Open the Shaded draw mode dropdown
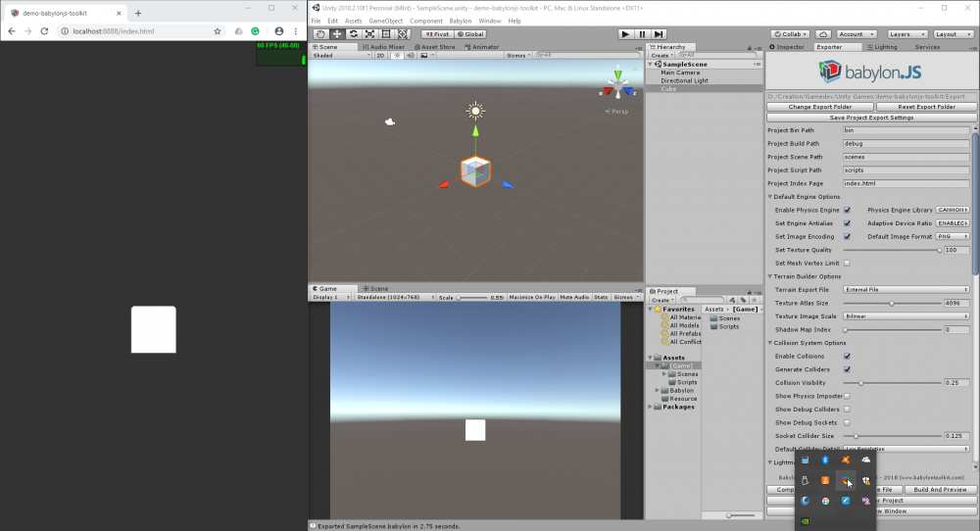The height and width of the screenshot is (531, 980). coord(341,56)
